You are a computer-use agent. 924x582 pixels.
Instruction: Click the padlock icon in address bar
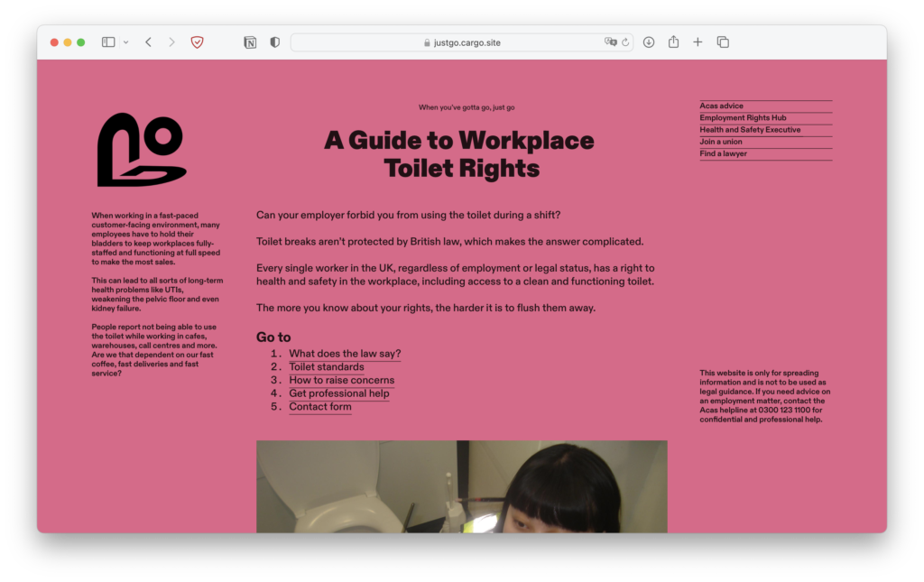427,43
